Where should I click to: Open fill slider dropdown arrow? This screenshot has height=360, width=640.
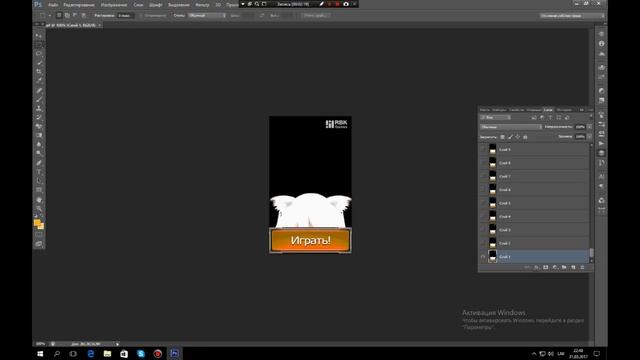click(589, 137)
